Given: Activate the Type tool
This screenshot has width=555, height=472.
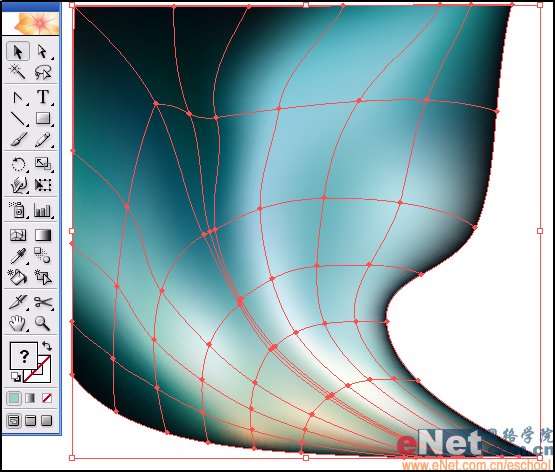Looking at the screenshot, I should (x=42, y=97).
